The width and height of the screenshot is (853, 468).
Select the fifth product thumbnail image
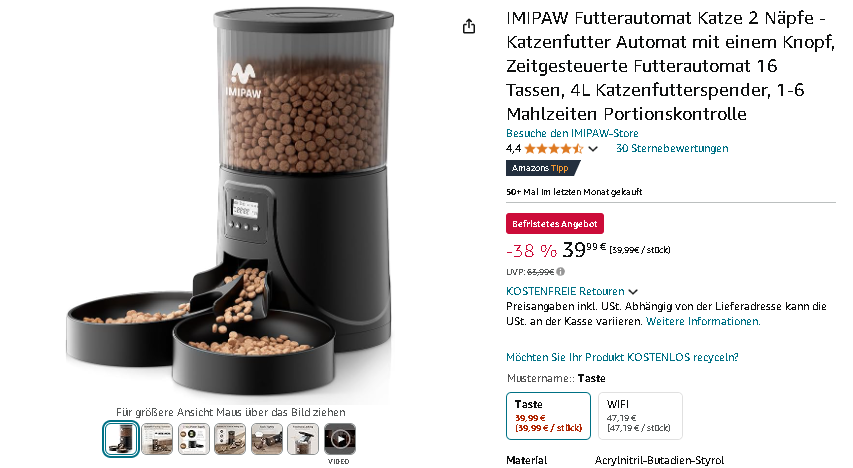(x=267, y=439)
